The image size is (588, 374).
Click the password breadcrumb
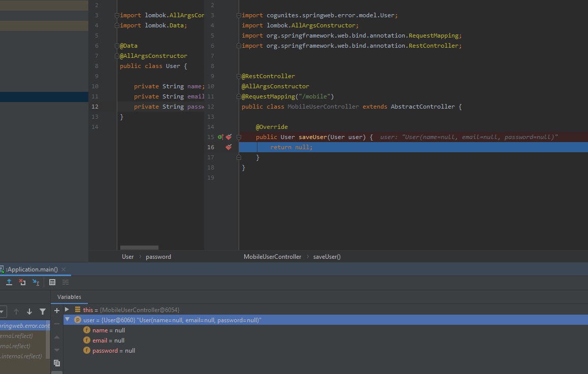pyautogui.click(x=158, y=257)
